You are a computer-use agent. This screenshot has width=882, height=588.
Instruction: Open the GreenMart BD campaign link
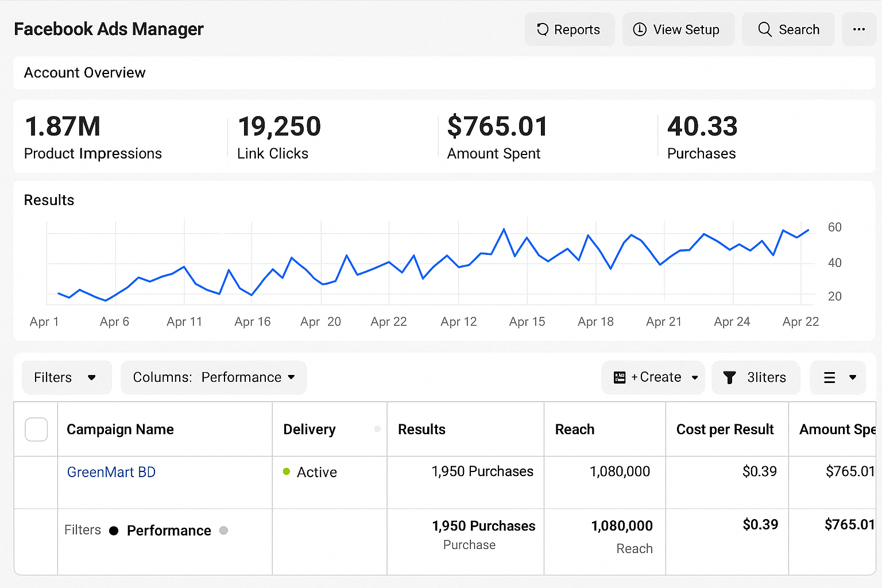111,472
